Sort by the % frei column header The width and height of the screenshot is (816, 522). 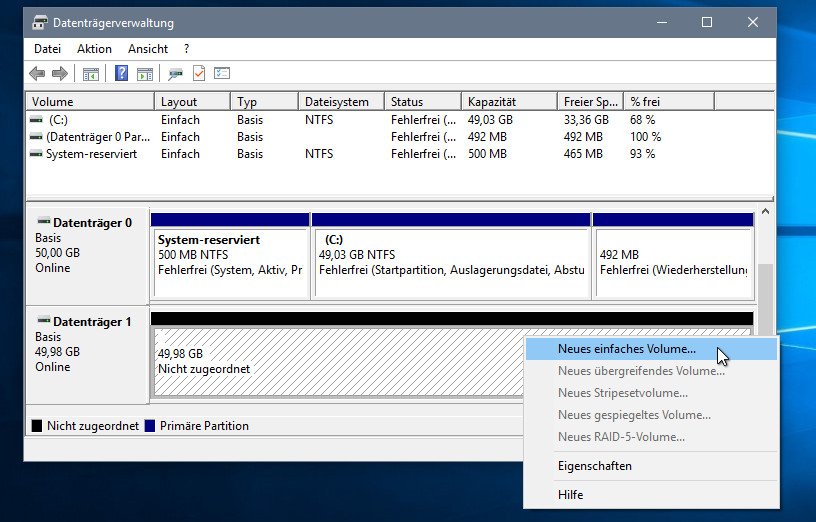coord(669,101)
